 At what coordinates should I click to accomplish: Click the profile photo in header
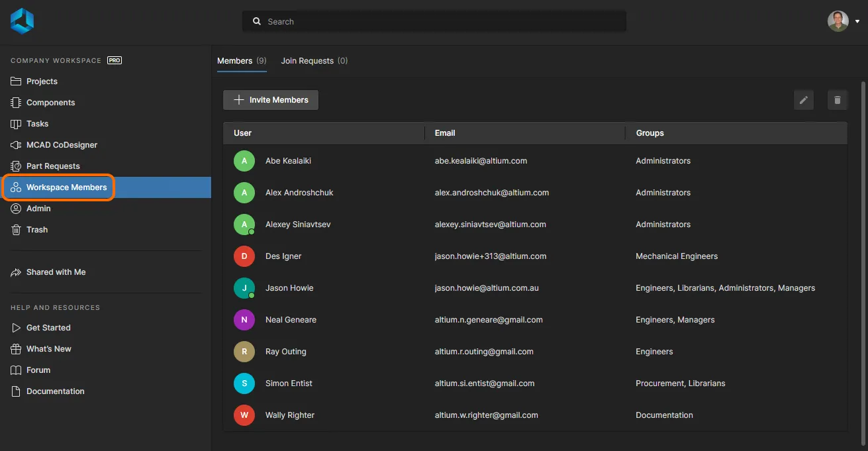point(838,21)
